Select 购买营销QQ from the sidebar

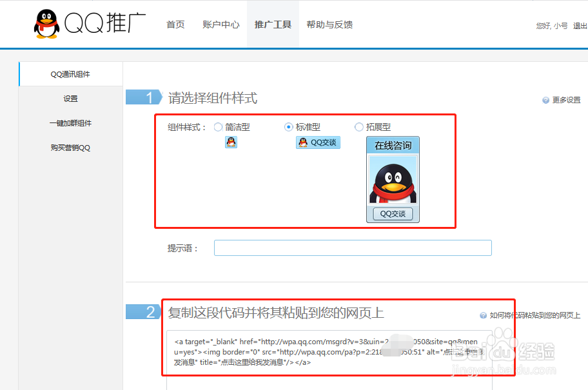coord(70,148)
